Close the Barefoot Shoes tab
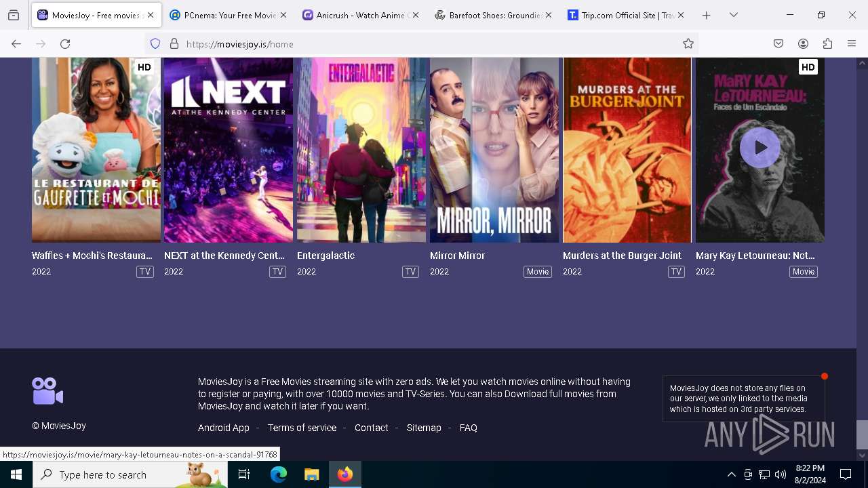The image size is (868, 488). (x=549, y=15)
